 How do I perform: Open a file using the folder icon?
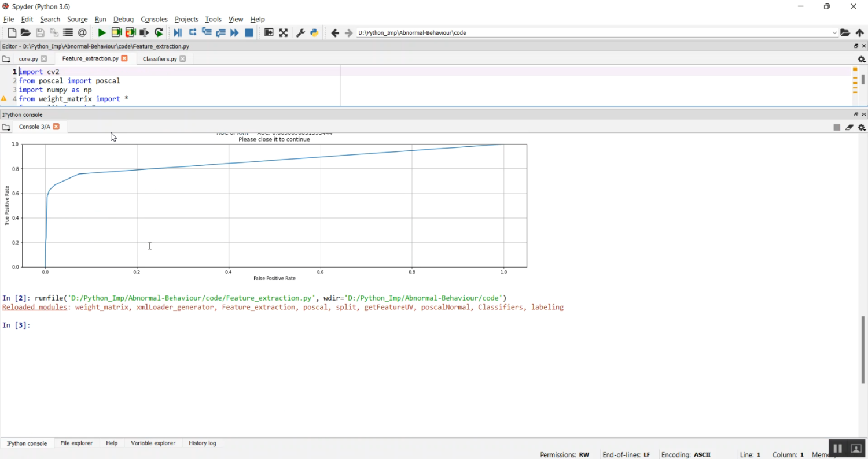click(x=25, y=33)
